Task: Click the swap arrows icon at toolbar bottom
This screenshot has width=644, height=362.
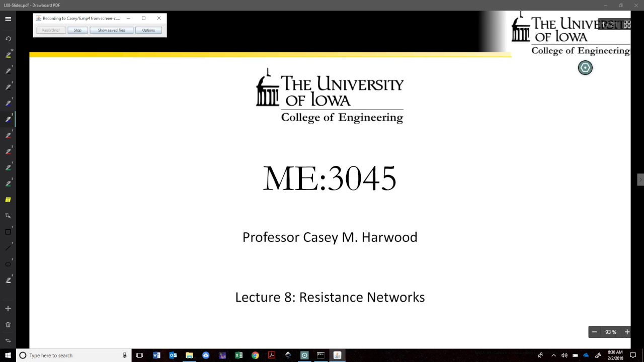Action: (x=8, y=340)
